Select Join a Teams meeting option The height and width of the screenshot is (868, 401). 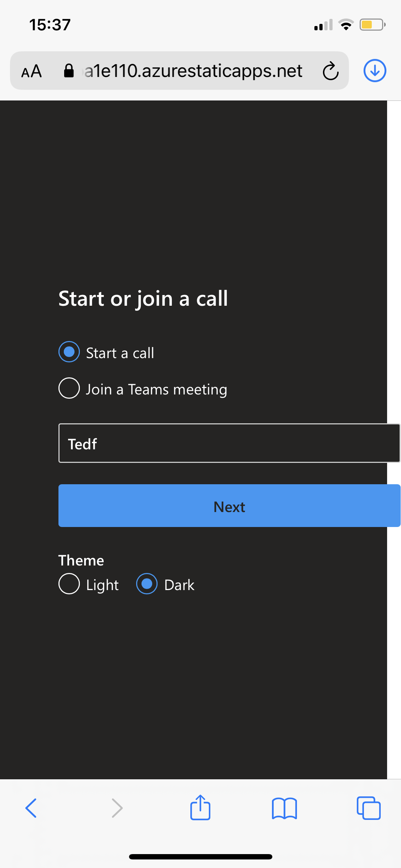tap(69, 388)
